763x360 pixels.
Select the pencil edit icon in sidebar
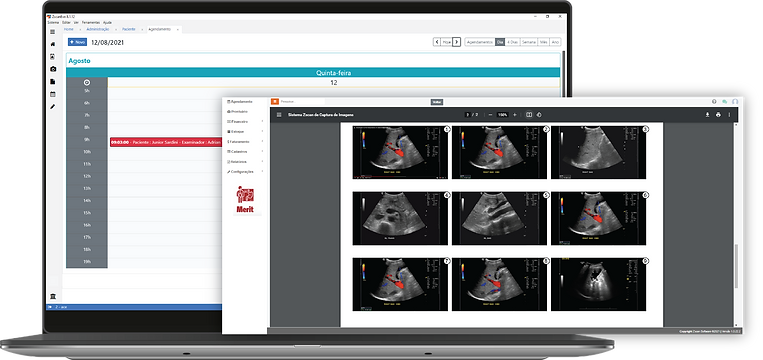(x=53, y=107)
